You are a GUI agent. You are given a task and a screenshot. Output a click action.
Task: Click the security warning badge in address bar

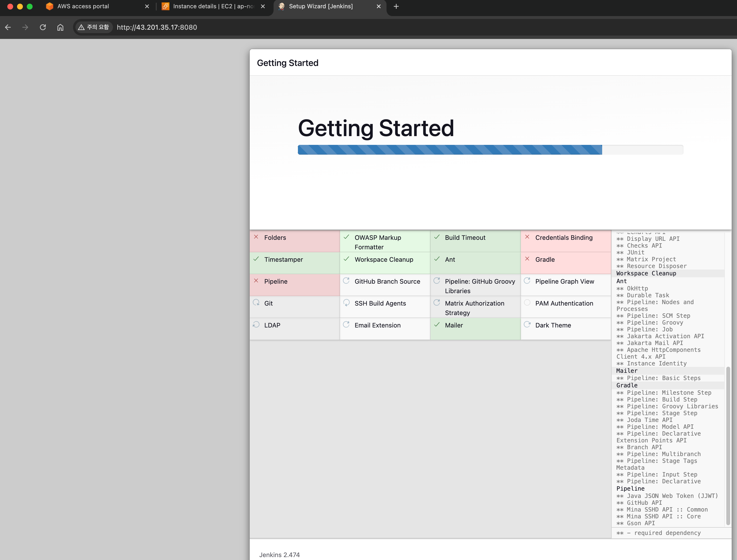(94, 27)
